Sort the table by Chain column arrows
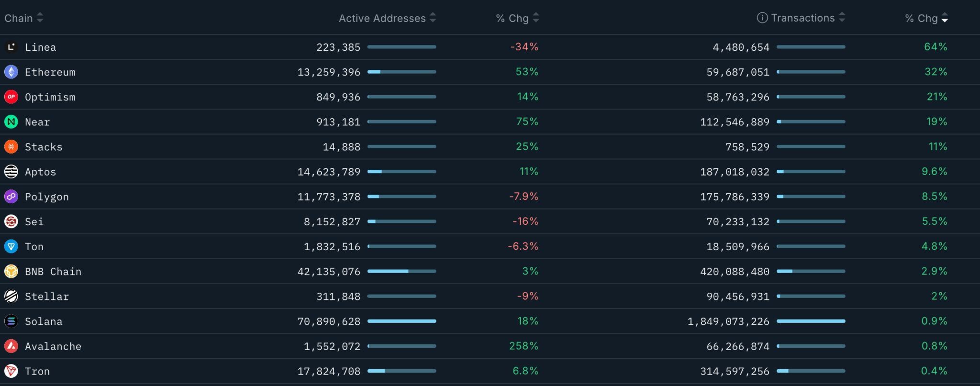This screenshot has height=386, width=980. (40, 18)
